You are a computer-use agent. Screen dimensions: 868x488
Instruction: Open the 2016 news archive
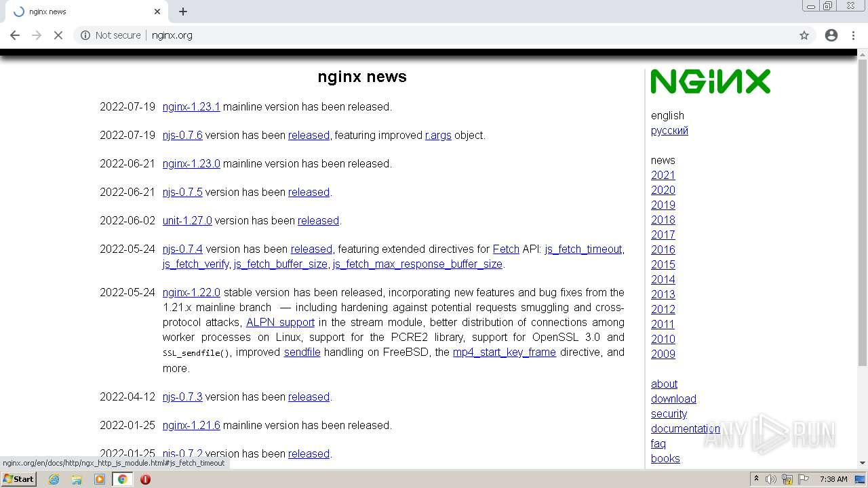coord(663,249)
